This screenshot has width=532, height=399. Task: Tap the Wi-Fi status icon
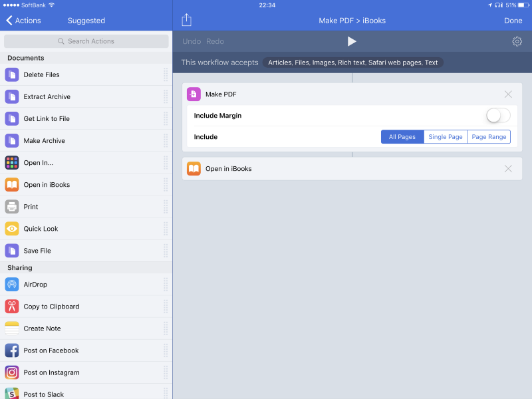[x=52, y=5]
